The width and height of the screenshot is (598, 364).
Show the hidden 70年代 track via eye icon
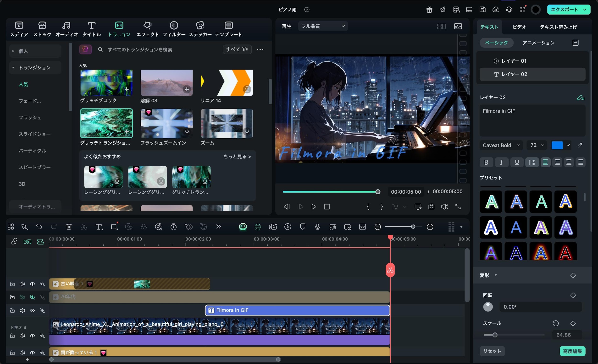coord(32,297)
